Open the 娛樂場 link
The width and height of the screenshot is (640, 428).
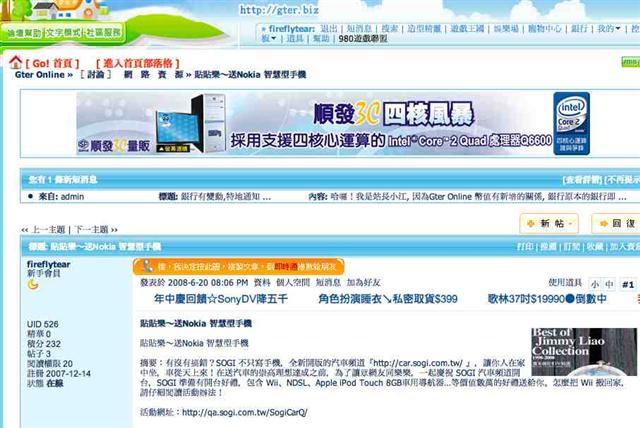point(506,29)
